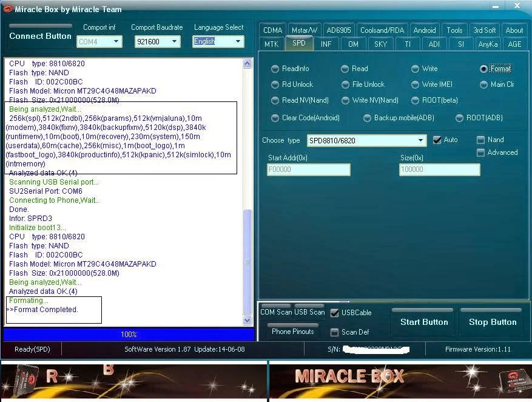532x402 pixels.
Task: Click the Miracle Box app icon in title bar
Action: (x=7, y=9)
